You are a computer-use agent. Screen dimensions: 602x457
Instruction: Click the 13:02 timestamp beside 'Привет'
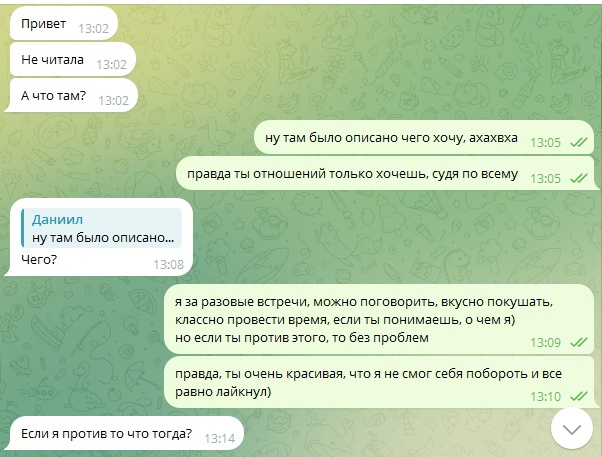point(94,28)
